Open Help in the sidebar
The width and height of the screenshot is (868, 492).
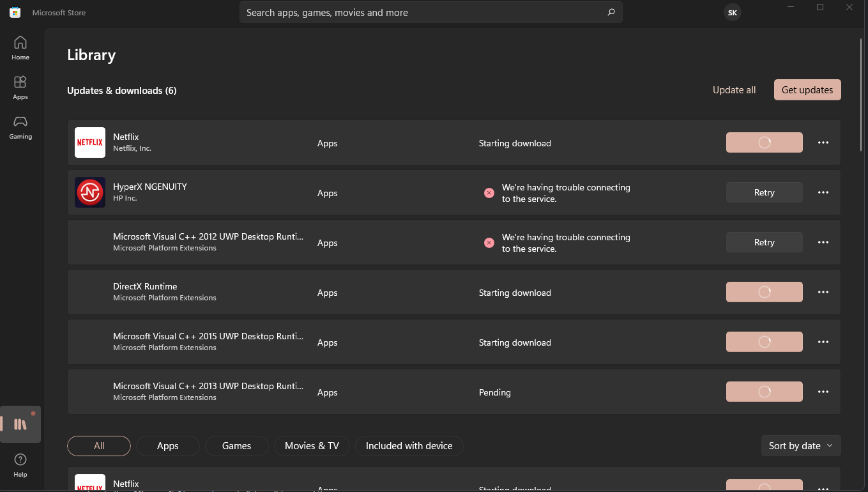tap(20, 465)
